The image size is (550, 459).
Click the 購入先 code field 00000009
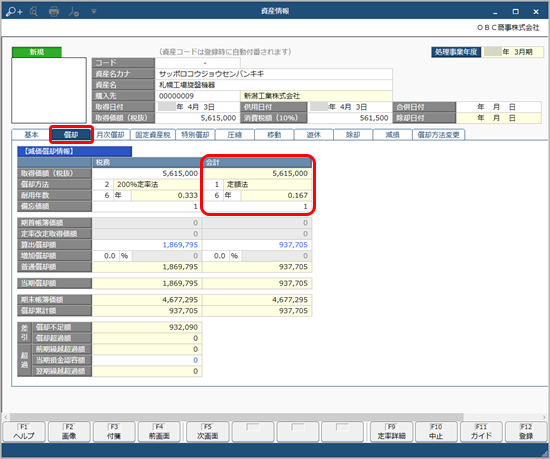tap(197, 96)
